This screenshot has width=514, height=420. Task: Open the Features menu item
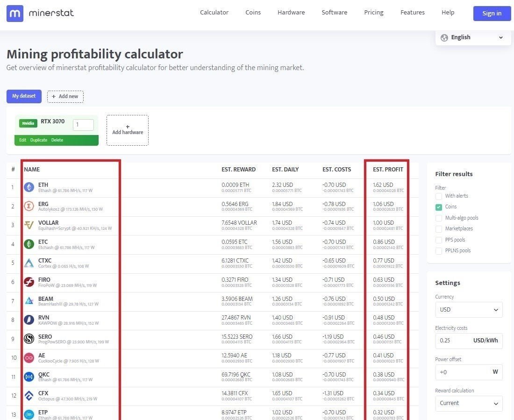[413, 13]
